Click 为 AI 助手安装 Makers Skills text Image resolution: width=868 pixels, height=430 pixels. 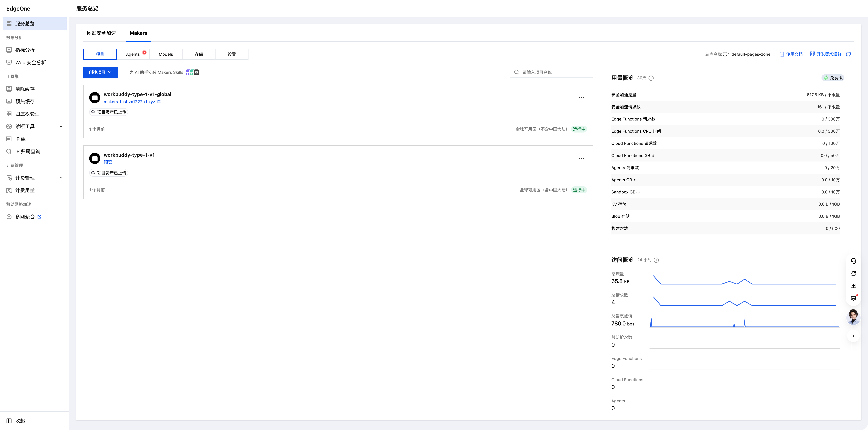(x=156, y=72)
